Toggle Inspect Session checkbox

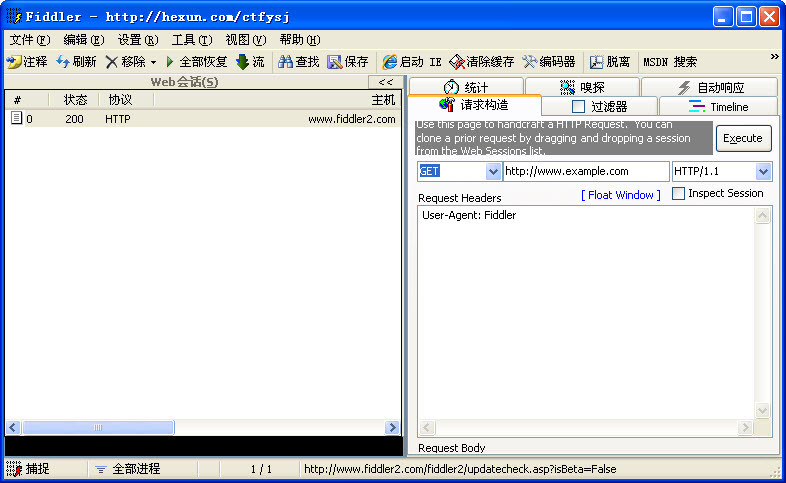pyautogui.click(x=678, y=193)
